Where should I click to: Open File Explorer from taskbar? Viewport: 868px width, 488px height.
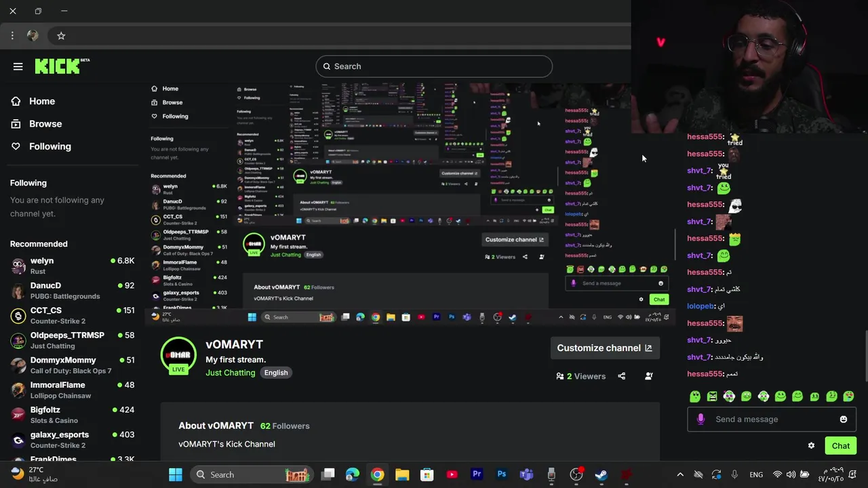[402, 474]
